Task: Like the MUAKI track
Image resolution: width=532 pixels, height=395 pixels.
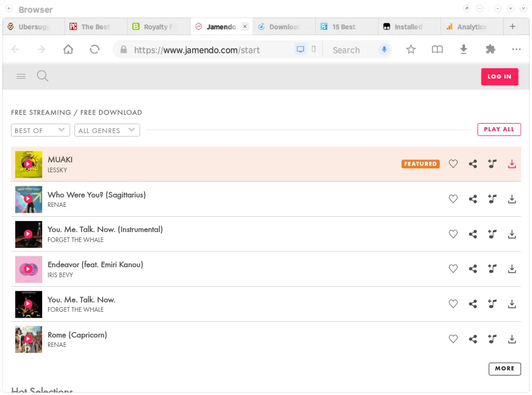Action: point(453,164)
